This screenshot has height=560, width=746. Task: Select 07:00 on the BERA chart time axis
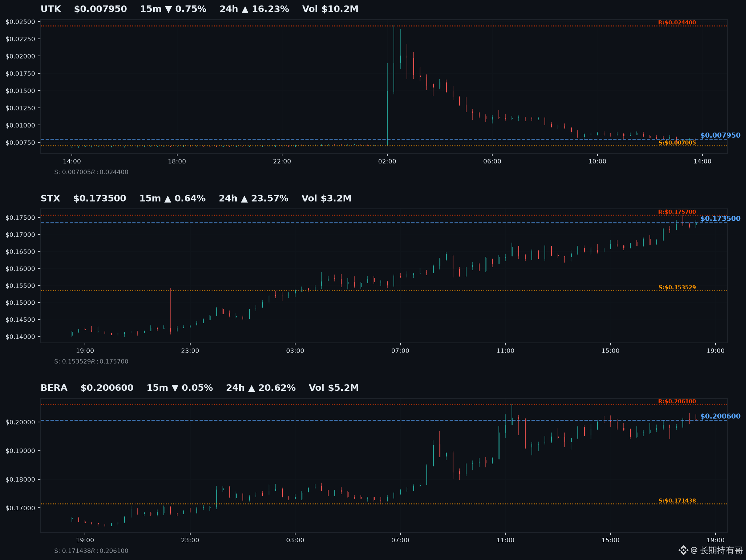click(400, 540)
